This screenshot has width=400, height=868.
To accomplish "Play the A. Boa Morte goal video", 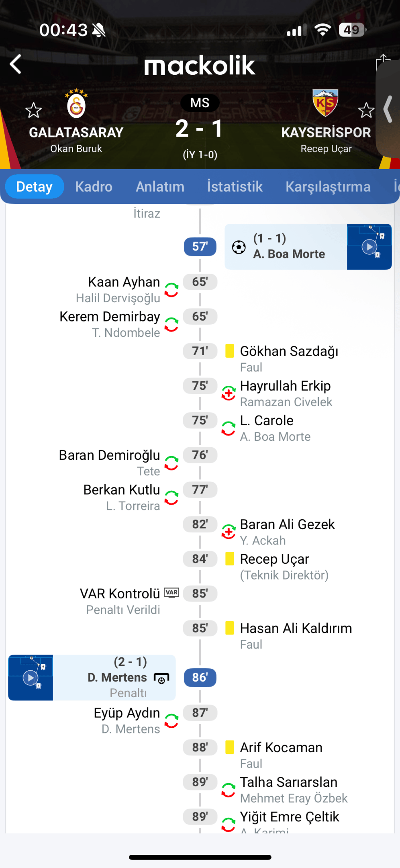I will tap(369, 247).
